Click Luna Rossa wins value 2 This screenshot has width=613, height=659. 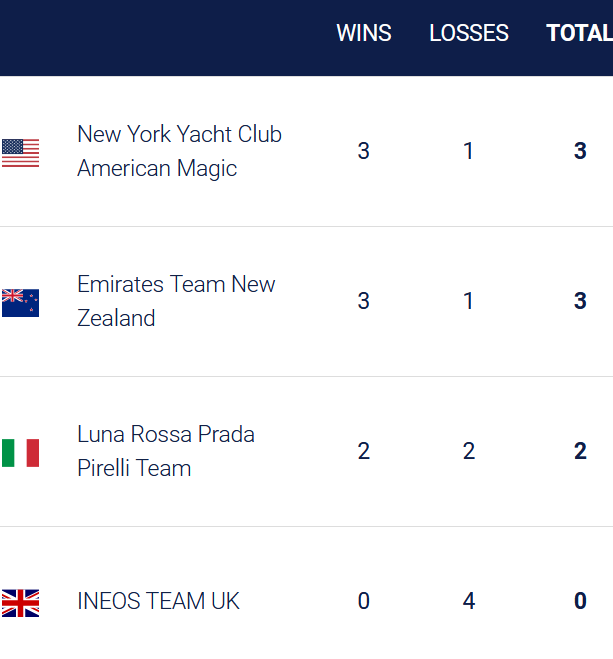(364, 451)
